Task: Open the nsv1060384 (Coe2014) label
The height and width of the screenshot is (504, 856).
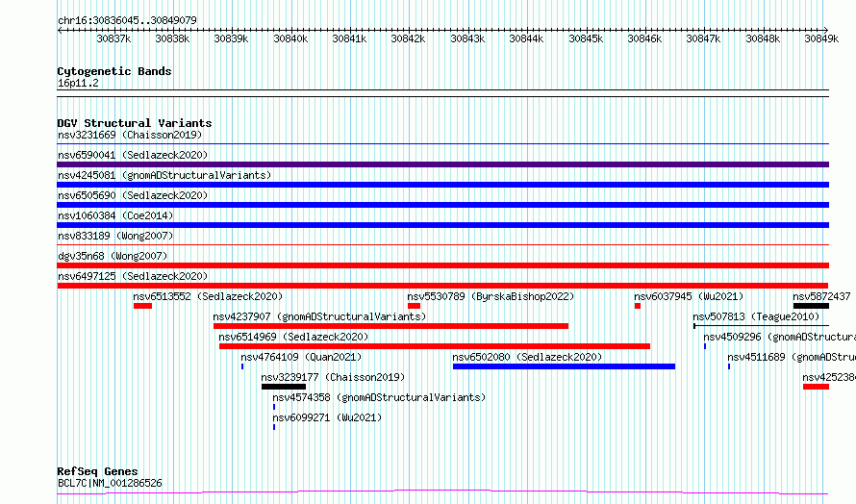Action: click(x=115, y=215)
